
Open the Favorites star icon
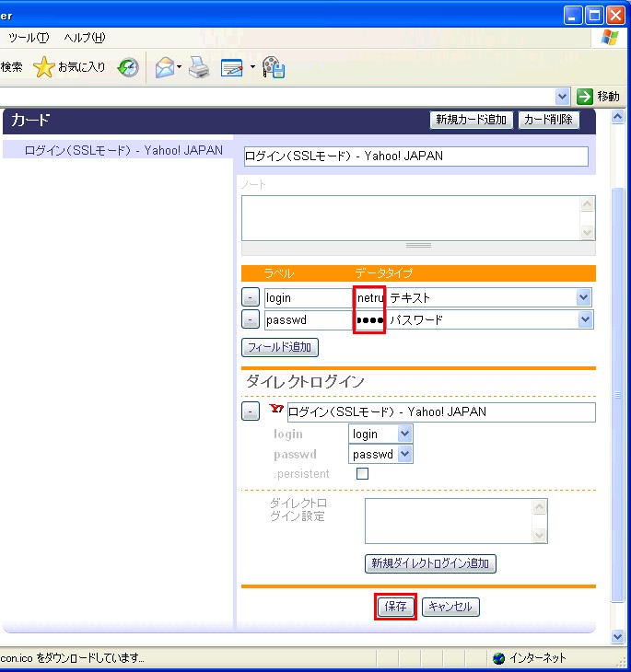tap(43, 67)
